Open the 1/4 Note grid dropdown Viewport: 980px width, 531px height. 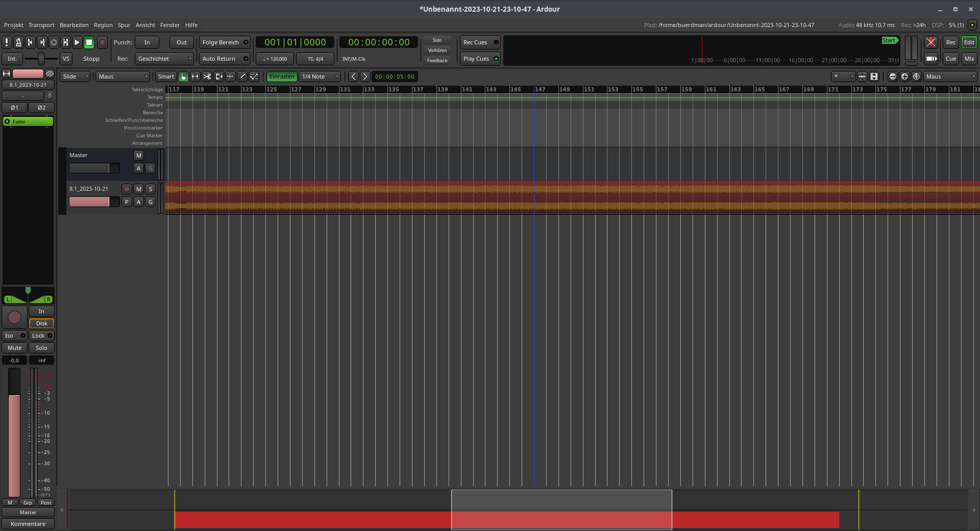click(320, 77)
